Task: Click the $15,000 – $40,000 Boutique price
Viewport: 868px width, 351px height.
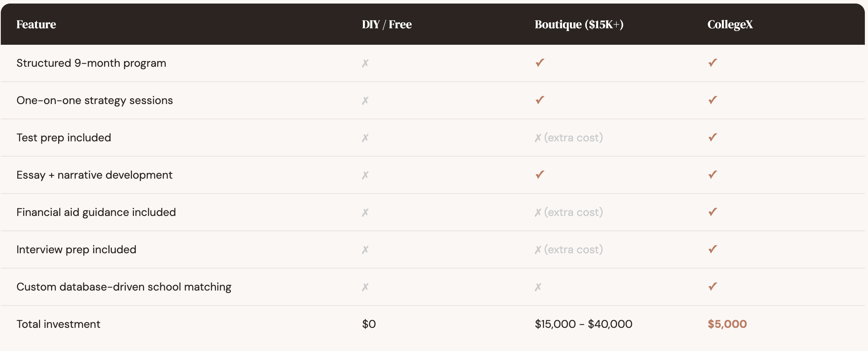Action: [x=583, y=324]
